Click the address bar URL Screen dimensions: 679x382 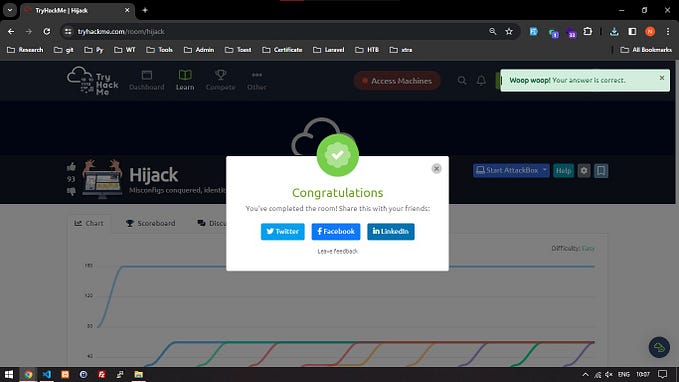click(x=121, y=32)
